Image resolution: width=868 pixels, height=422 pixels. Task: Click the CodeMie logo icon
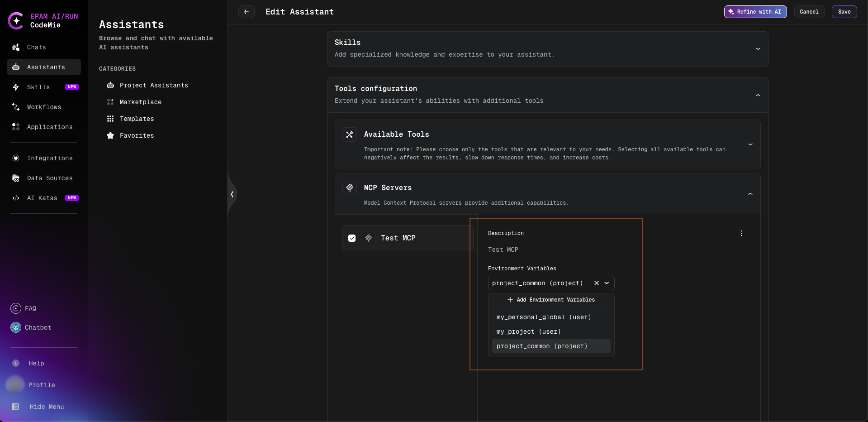(x=16, y=21)
